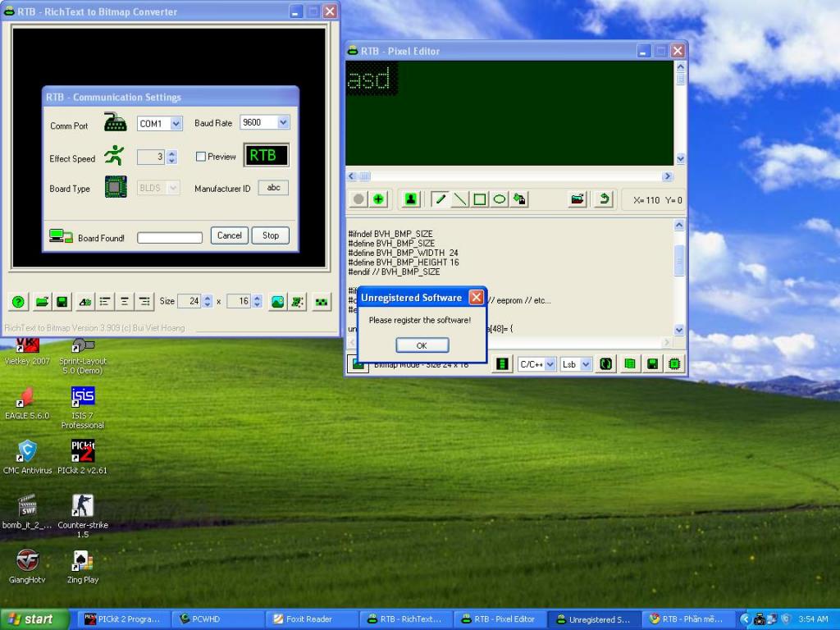Align text left in RichText Converter
The width and height of the screenshot is (840, 630).
[104, 302]
